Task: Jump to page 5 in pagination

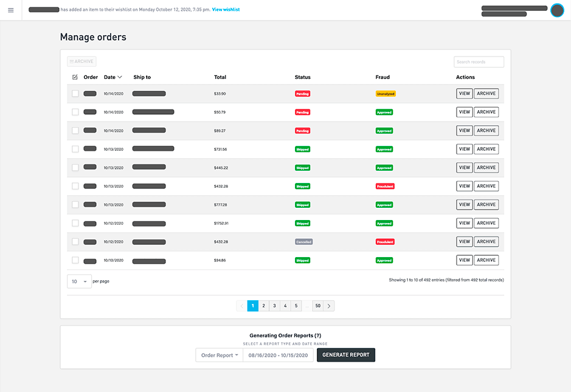Action: (296, 306)
